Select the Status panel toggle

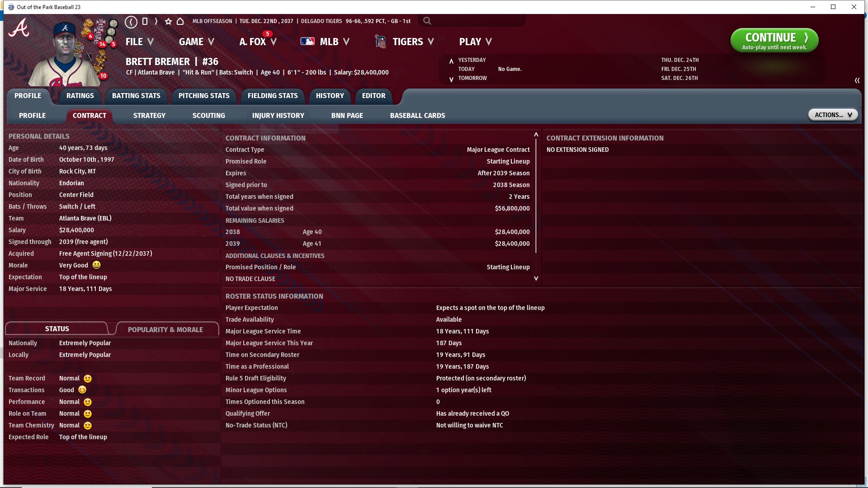click(57, 328)
